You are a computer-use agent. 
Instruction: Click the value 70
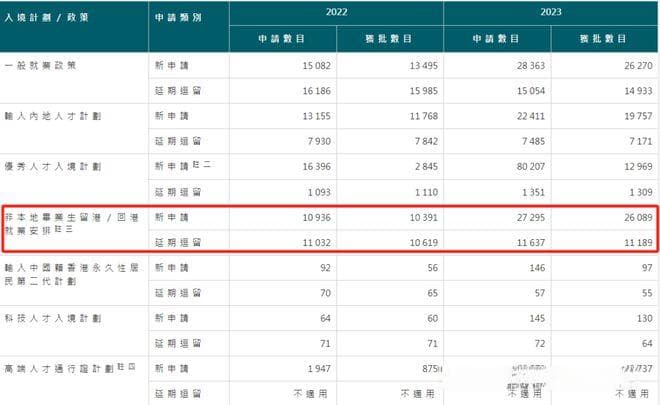[325, 293]
